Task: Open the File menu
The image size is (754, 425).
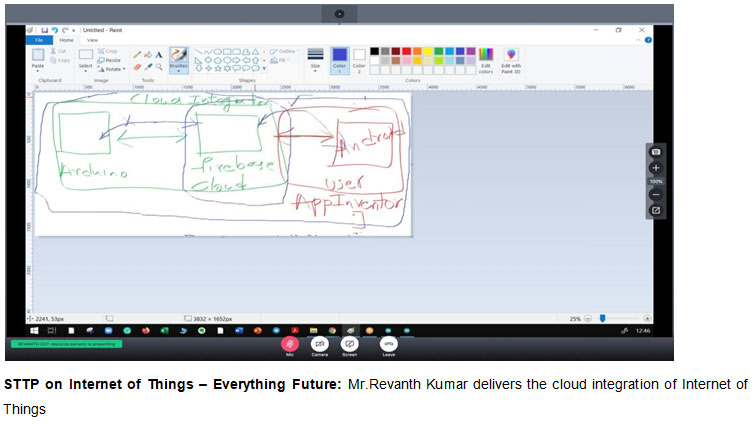Action: click(39, 40)
